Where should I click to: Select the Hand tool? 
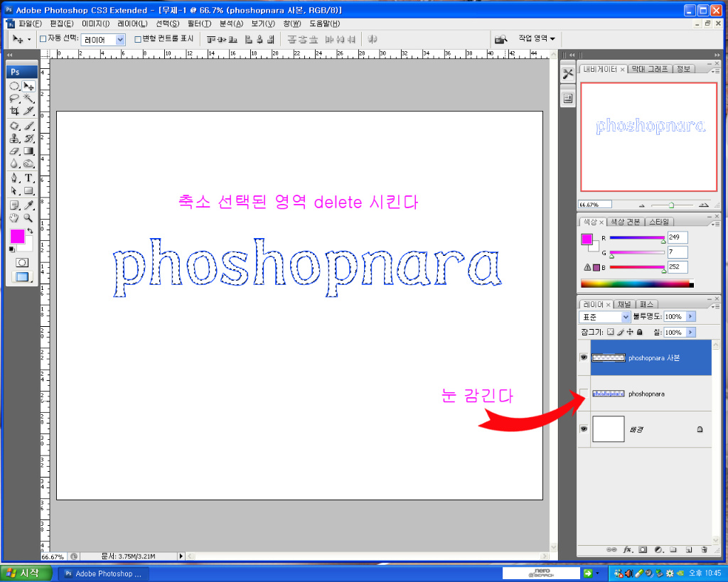point(14,217)
